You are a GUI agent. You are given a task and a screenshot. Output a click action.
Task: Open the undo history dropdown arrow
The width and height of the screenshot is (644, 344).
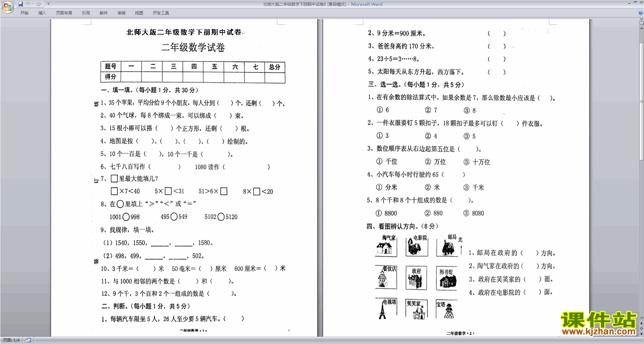click(33, 4)
